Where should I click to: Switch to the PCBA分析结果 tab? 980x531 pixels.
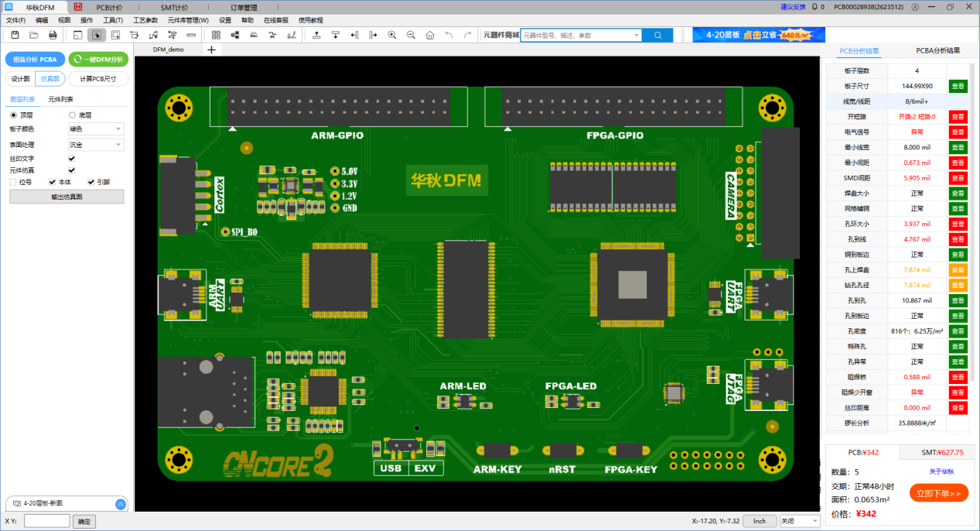click(x=937, y=50)
